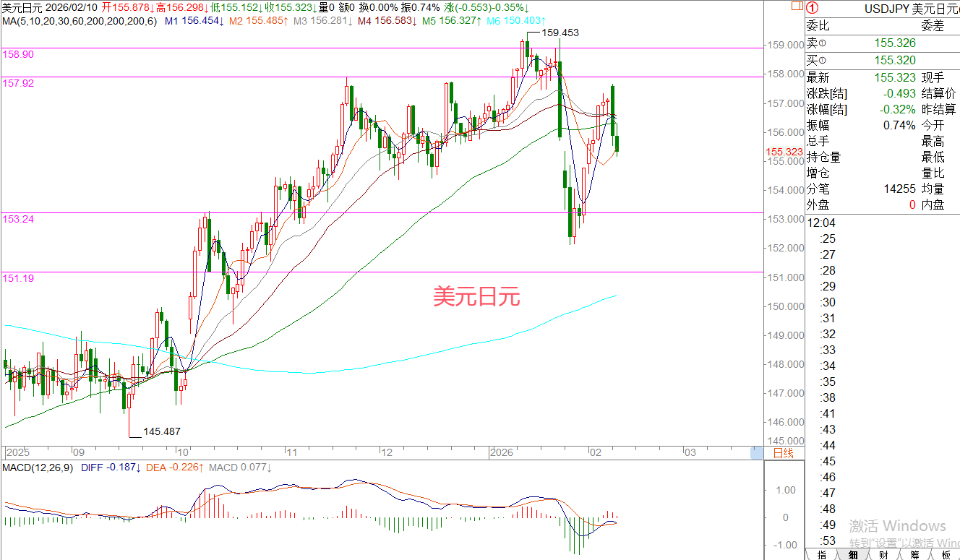Image resolution: width=960 pixels, height=560 pixels.
Task: Click the red 美元日元 chart annotation text
Action: [476, 296]
